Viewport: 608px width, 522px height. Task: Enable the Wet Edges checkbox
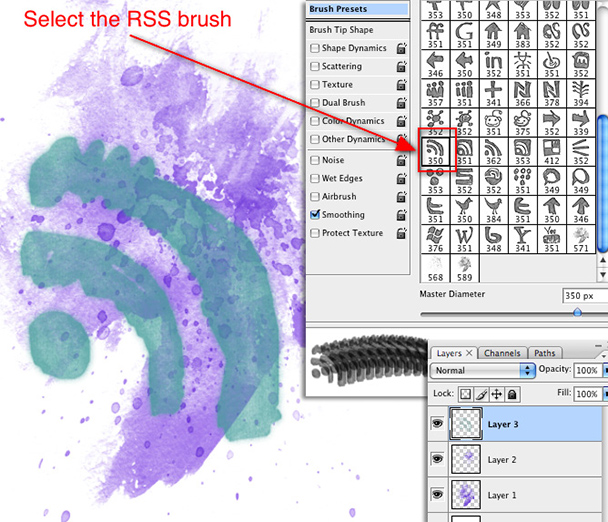pyautogui.click(x=315, y=178)
